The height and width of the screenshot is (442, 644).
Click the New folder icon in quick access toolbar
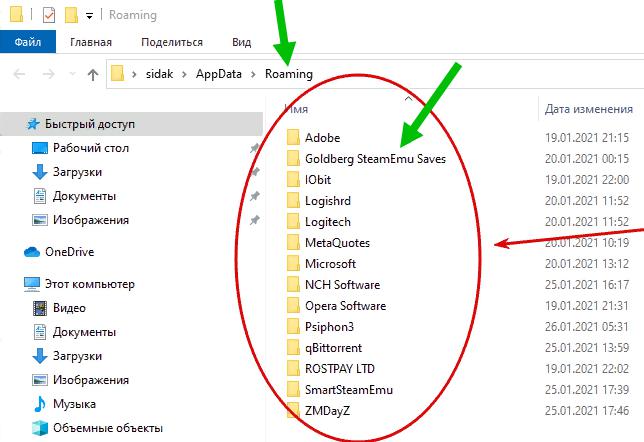(x=71, y=15)
